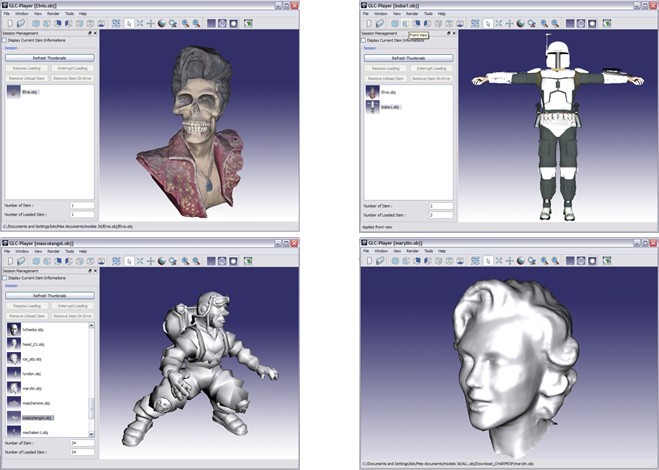Click zoom-in magnifier in Elvis.obj window
The image size is (659, 470).
(x=185, y=24)
